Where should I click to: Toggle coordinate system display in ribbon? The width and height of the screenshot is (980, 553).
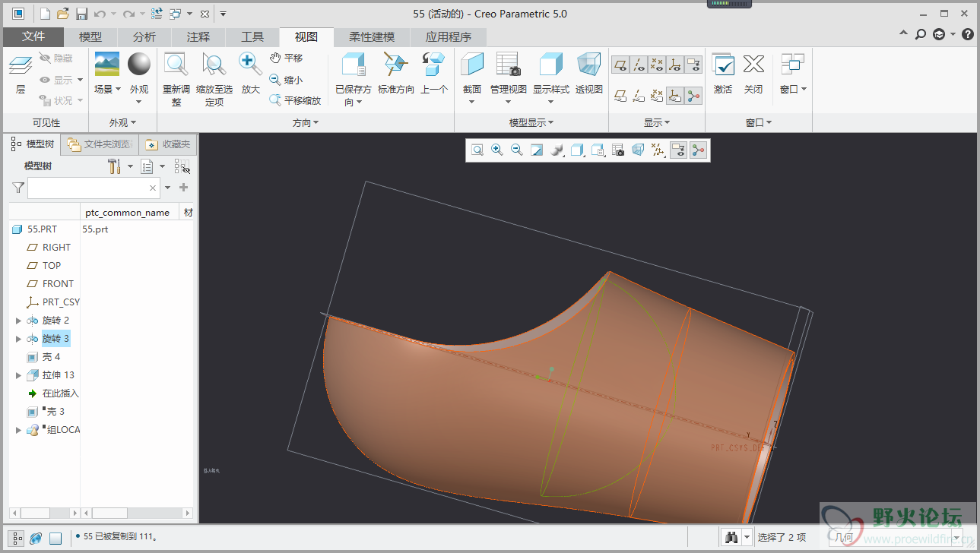tap(675, 65)
